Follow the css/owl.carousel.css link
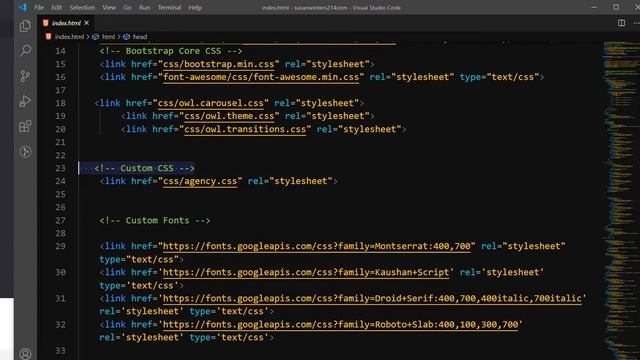640x360 pixels. 211,103
